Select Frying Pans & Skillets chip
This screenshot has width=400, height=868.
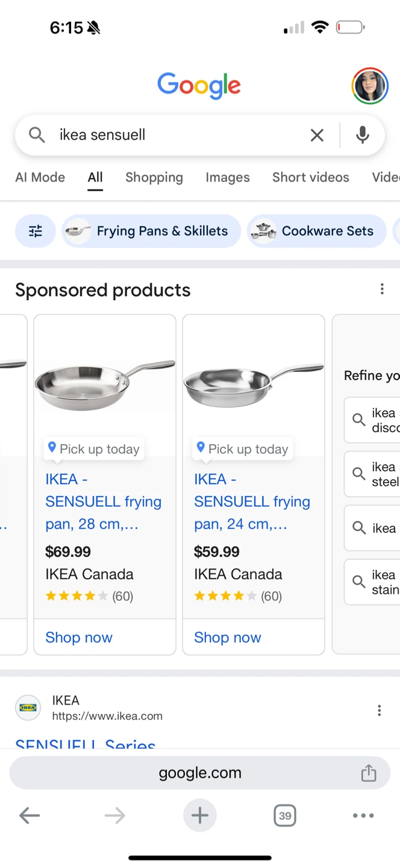(151, 231)
